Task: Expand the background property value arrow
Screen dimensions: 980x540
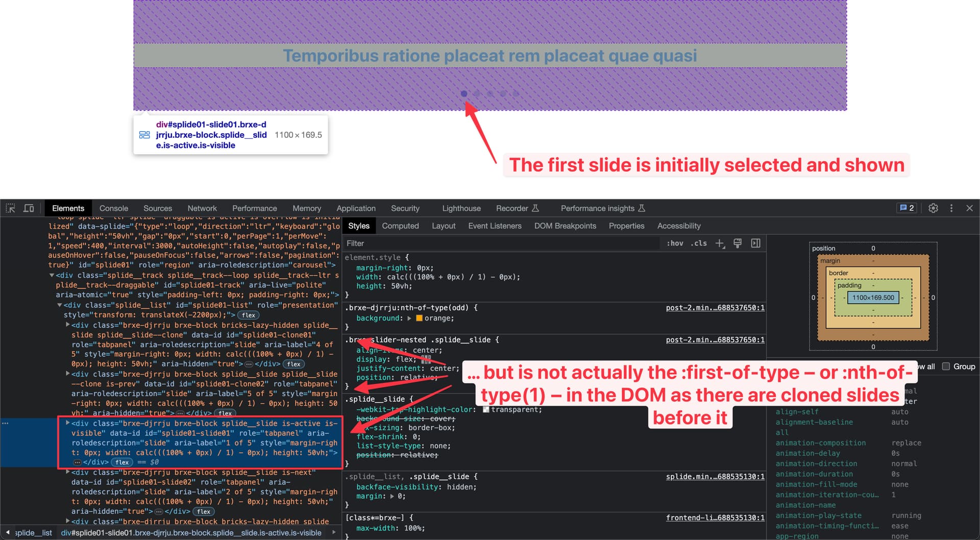Action: tap(409, 318)
